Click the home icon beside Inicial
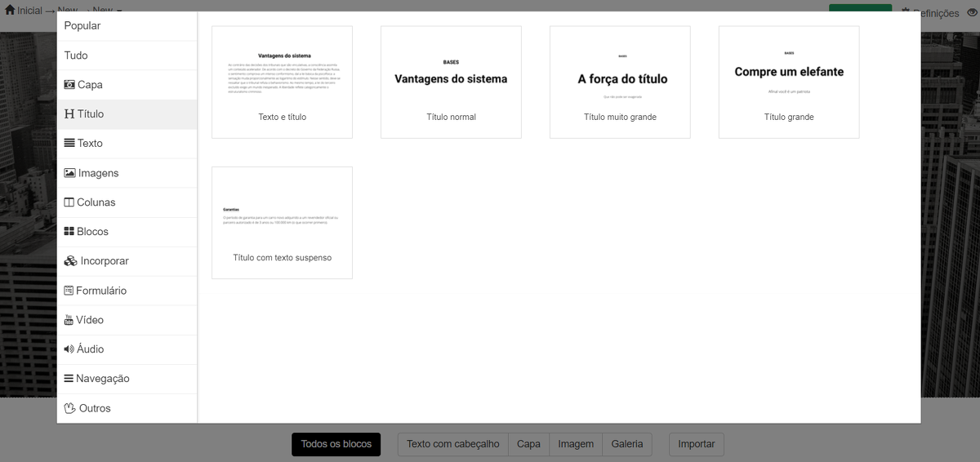Image resolution: width=980 pixels, height=462 pixels. pyautogui.click(x=10, y=11)
